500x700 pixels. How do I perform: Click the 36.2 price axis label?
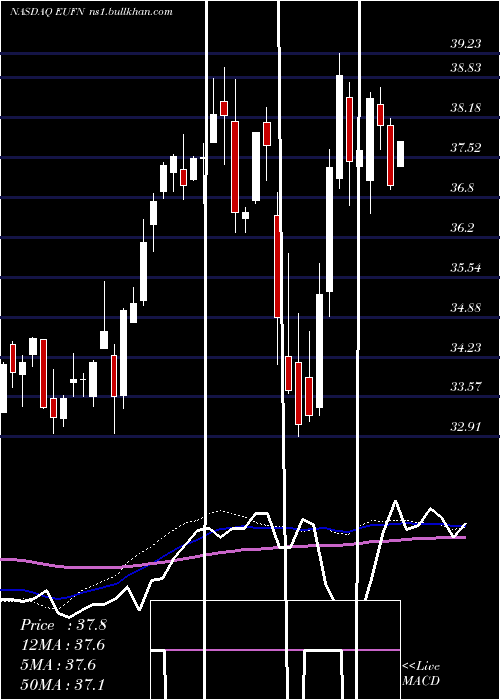462,228
